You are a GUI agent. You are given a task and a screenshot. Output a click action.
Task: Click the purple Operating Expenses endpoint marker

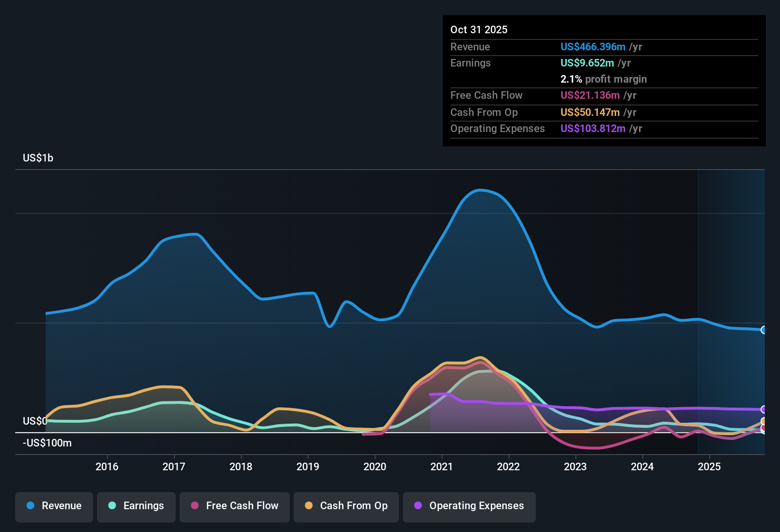click(764, 409)
